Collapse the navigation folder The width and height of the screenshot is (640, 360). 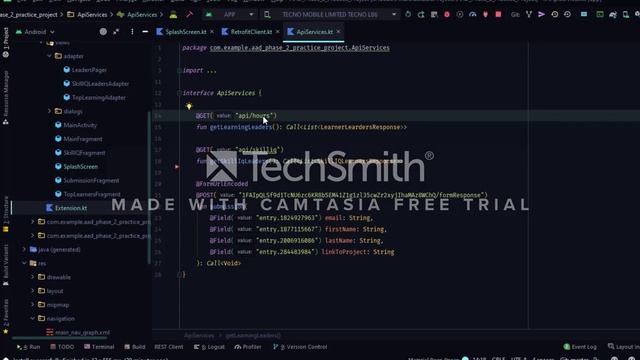(33, 318)
